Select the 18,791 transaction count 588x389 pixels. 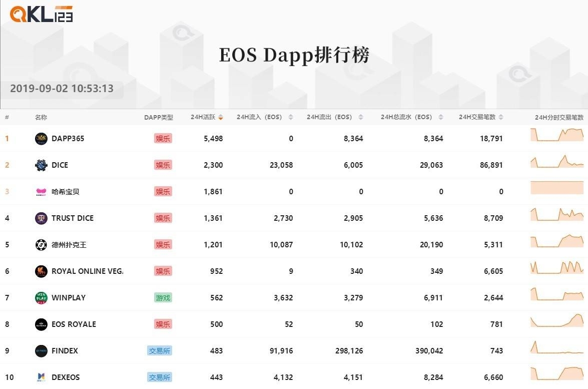(491, 139)
